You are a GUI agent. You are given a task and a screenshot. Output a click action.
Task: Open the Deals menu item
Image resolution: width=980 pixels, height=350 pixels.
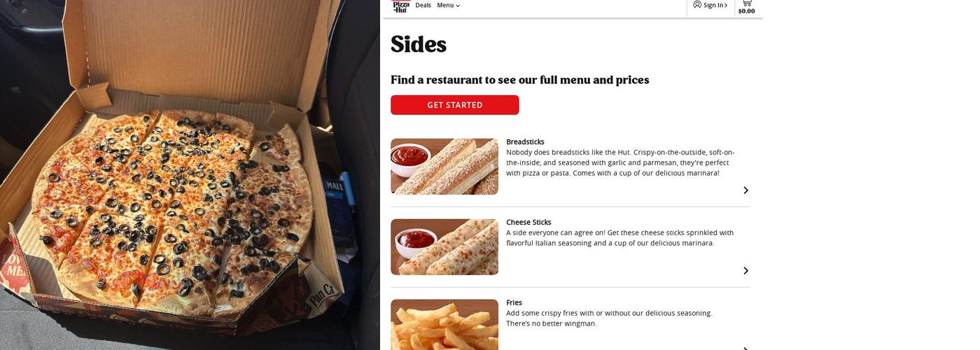423,5
